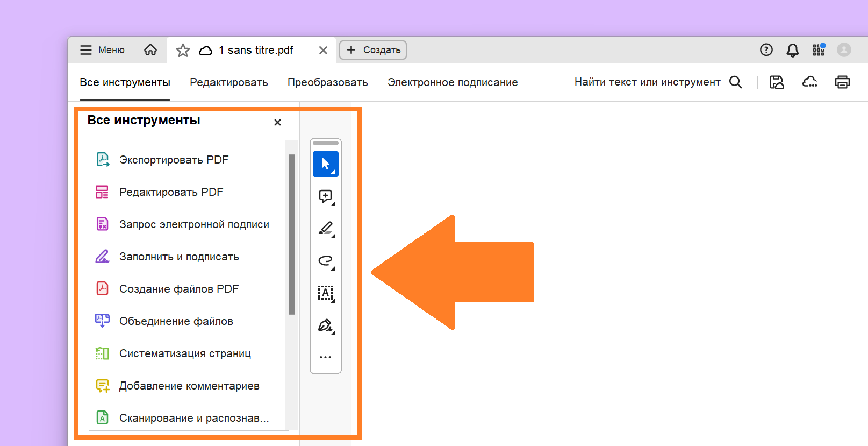Click the Редактировать PDF icon
The image size is (868, 446).
click(x=102, y=192)
